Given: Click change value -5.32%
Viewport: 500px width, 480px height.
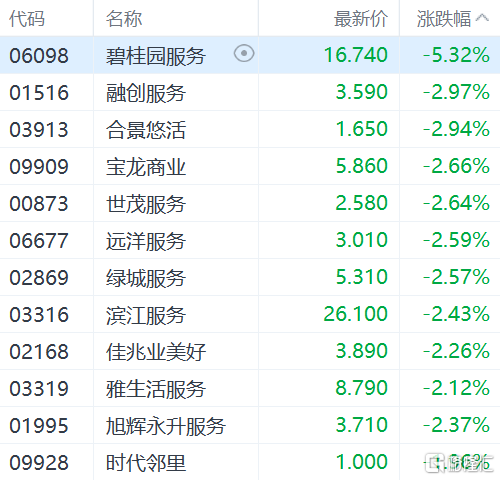Looking at the screenshot, I should point(456,55).
